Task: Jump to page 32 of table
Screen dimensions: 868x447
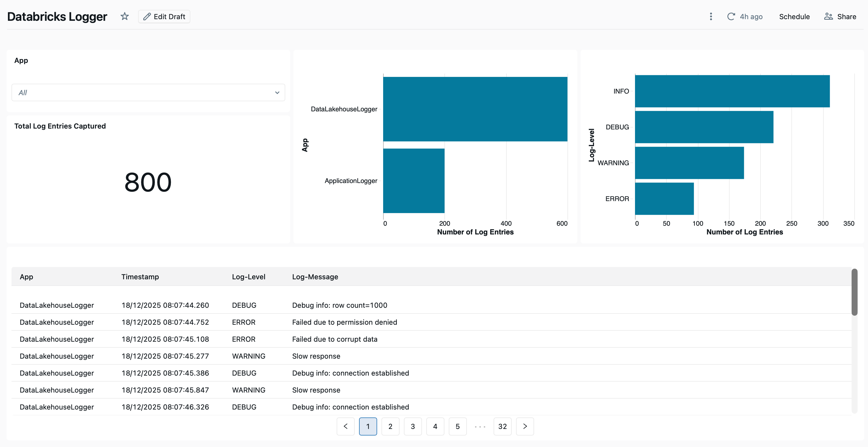Action: 502,426
